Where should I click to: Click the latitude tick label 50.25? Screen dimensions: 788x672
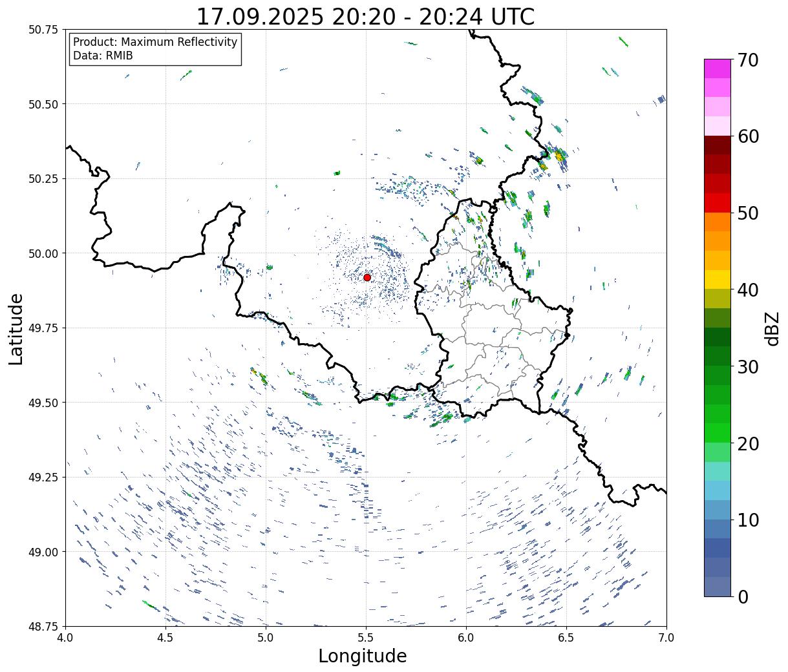pos(43,179)
